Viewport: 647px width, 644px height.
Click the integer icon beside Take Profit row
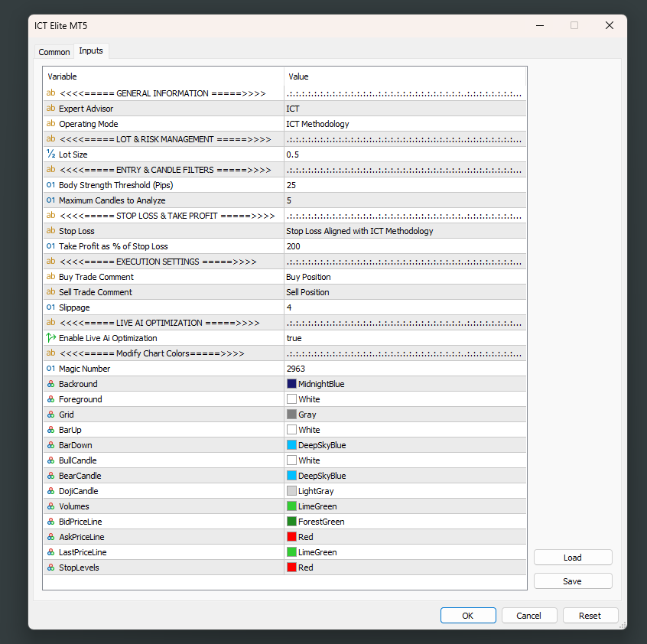click(x=50, y=246)
